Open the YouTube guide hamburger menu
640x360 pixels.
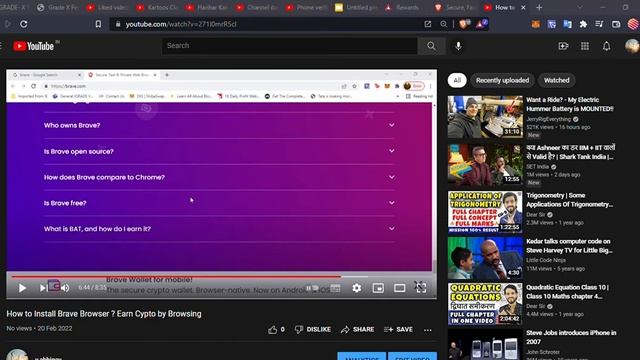[1, 46]
